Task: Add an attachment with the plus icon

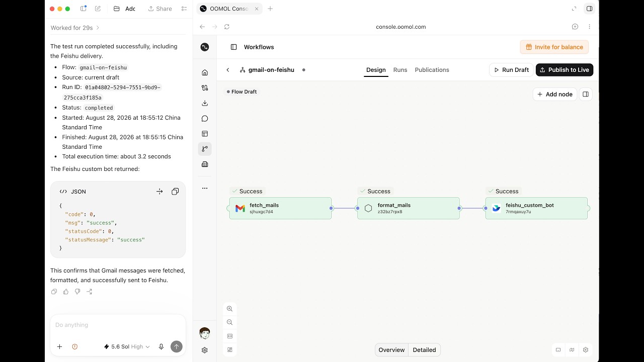Action: tap(59, 346)
